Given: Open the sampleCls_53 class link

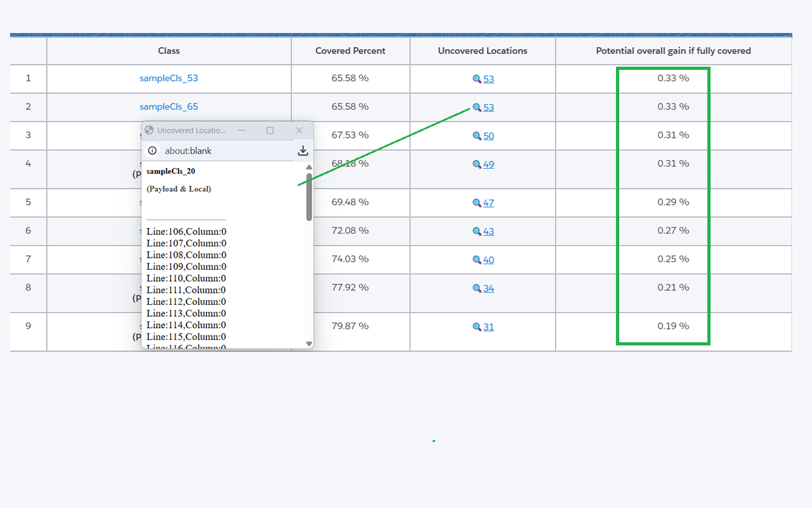Looking at the screenshot, I should coord(168,77).
